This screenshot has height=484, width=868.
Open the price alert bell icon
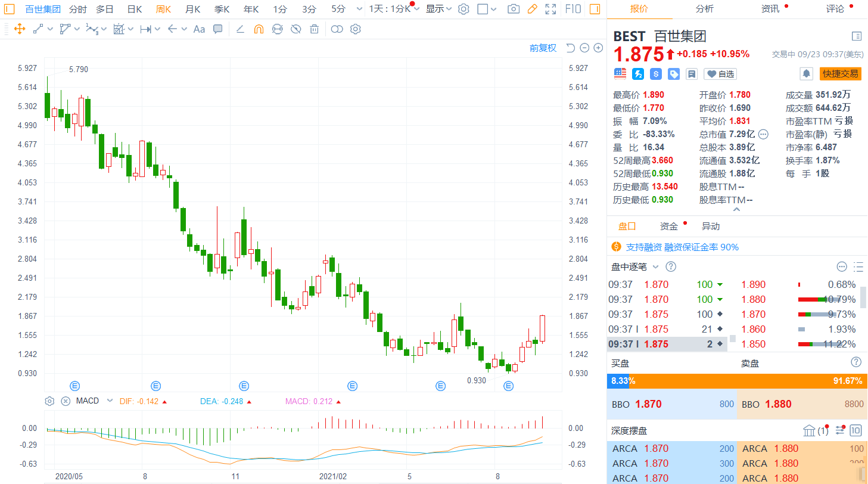coord(807,73)
